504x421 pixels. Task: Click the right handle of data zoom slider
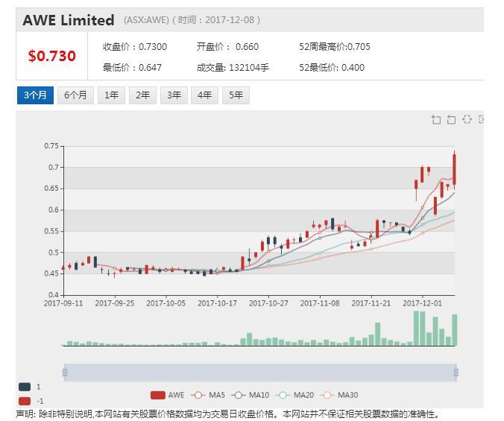click(456, 372)
